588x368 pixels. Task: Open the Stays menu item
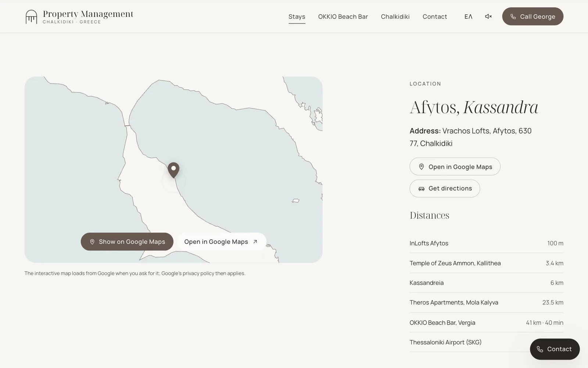(297, 17)
